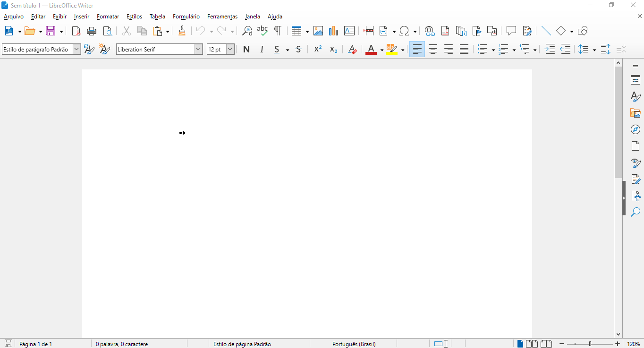Toggle italic text formatting
Screen dimensions: 644x348
[x=262, y=49]
